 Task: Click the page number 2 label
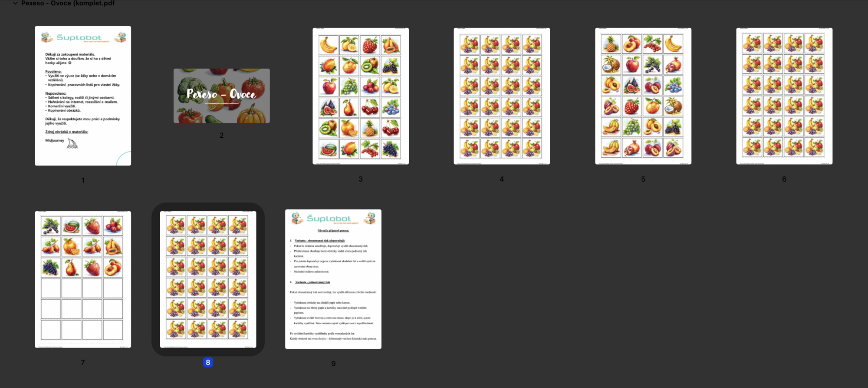tap(221, 135)
